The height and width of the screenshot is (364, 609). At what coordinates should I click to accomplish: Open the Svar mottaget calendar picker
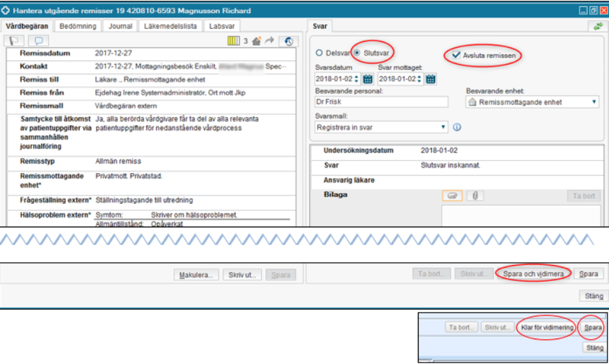point(431,79)
